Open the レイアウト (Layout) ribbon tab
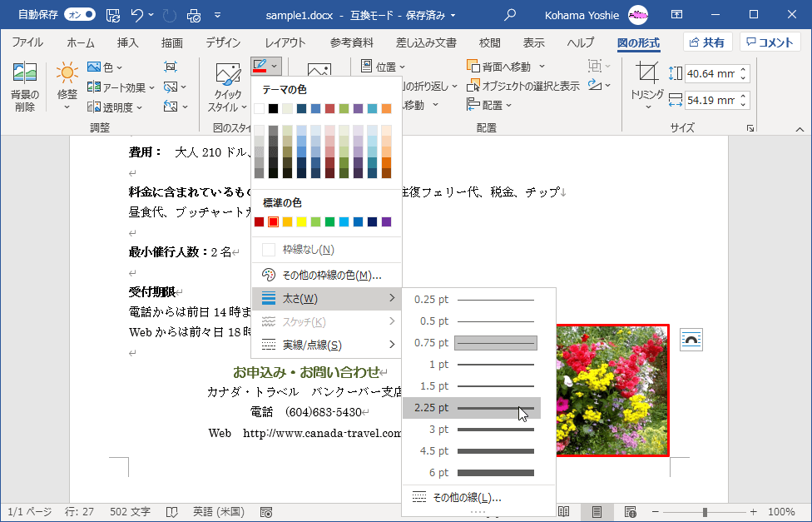Screen dimensions: 812x522 (285, 43)
